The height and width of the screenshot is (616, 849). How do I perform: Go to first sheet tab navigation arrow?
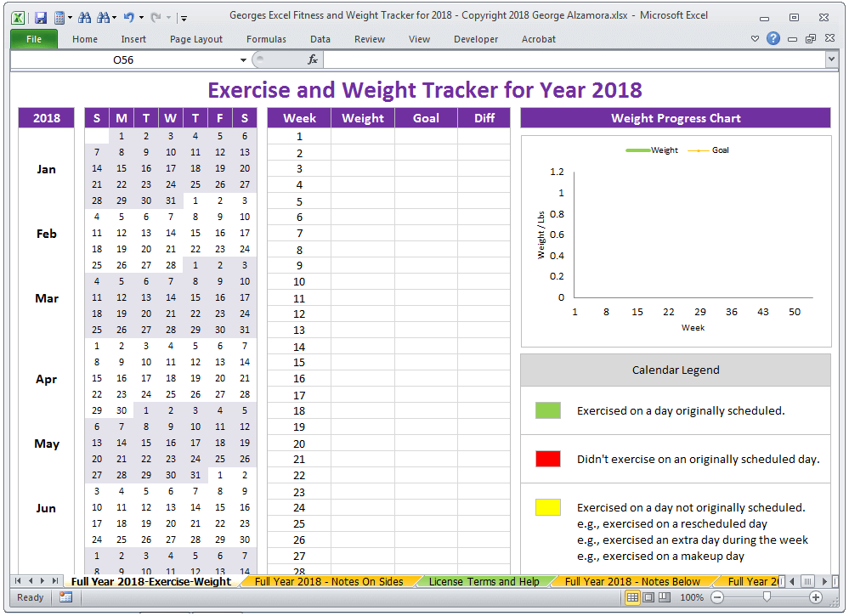(x=18, y=581)
